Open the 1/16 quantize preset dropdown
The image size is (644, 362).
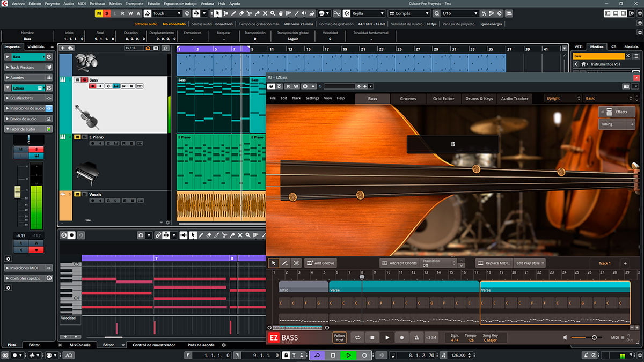point(460,13)
